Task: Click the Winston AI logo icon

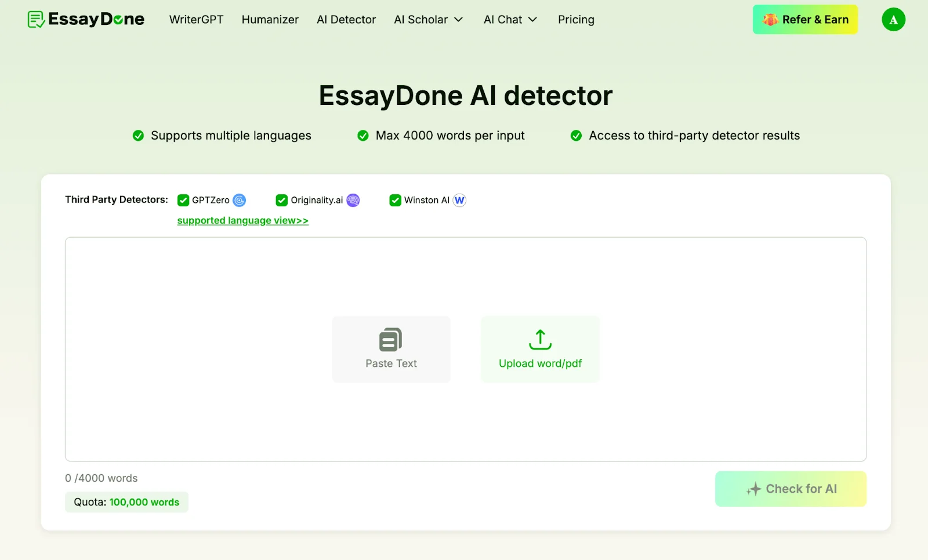Action: click(x=459, y=200)
